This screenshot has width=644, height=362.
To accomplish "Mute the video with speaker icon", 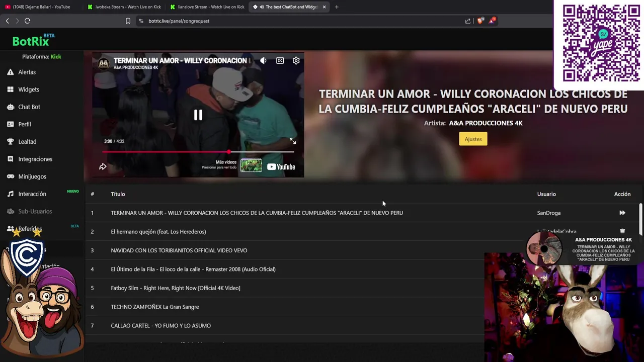I will pos(263,61).
